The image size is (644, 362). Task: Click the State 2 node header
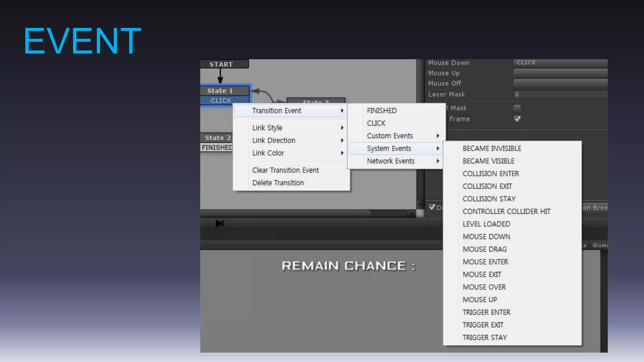(x=217, y=138)
